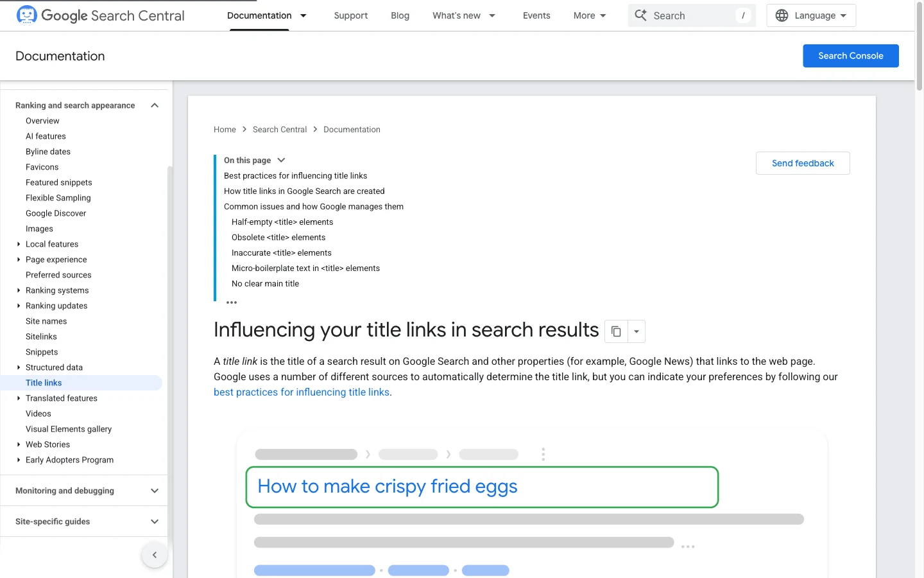This screenshot has height=578, width=924.
Task: Click the Send feedback button
Action: [x=803, y=163]
